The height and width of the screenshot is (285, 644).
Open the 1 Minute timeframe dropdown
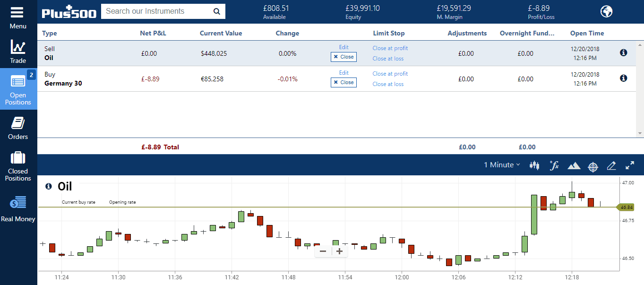pyautogui.click(x=501, y=164)
